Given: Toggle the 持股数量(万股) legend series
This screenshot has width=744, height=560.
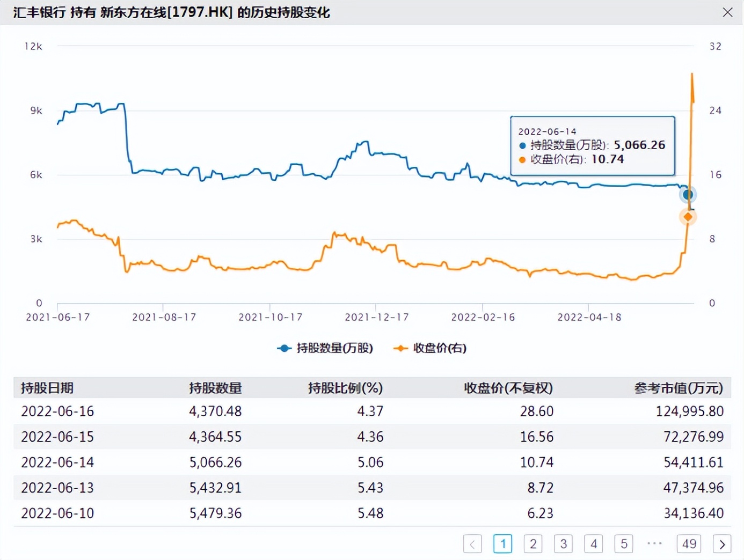Looking at the screenshot, I should 325,348.
